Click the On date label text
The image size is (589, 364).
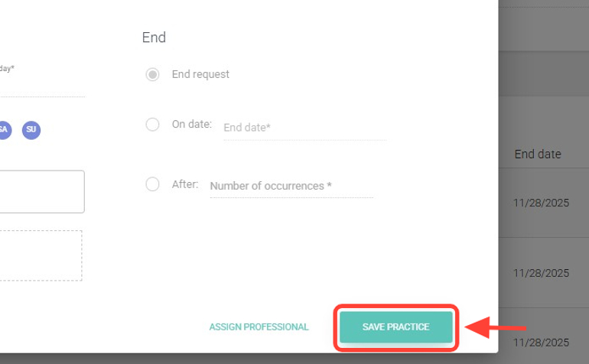tap(191, 124)
